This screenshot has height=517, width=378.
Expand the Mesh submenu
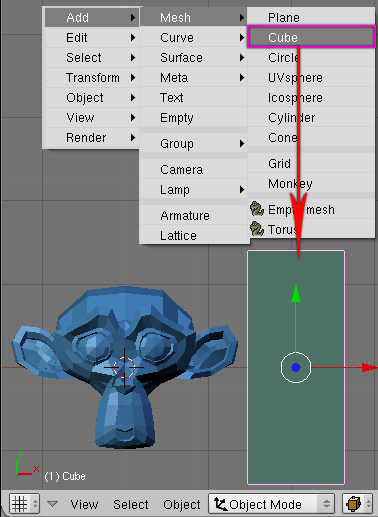point(193,17)
